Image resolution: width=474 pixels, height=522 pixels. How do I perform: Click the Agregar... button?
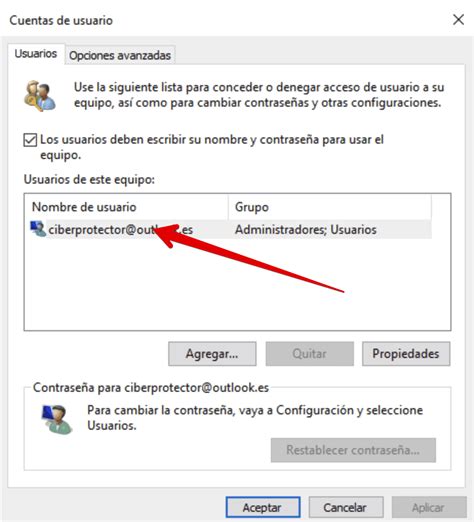point(212,354)
